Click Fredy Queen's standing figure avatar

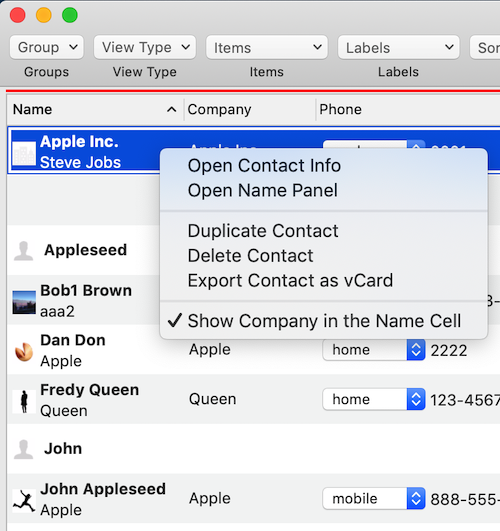coord(24,402)
